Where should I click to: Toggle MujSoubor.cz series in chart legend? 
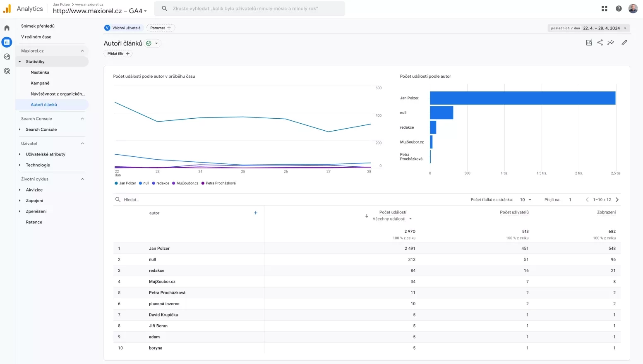coord(185,183)
